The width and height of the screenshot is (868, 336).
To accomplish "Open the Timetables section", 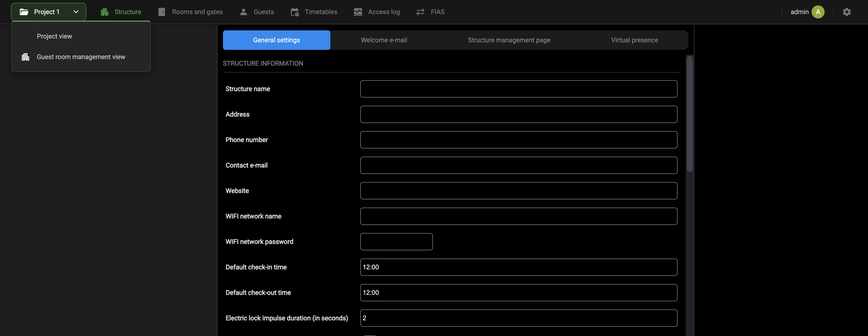I will pos(314,12).
